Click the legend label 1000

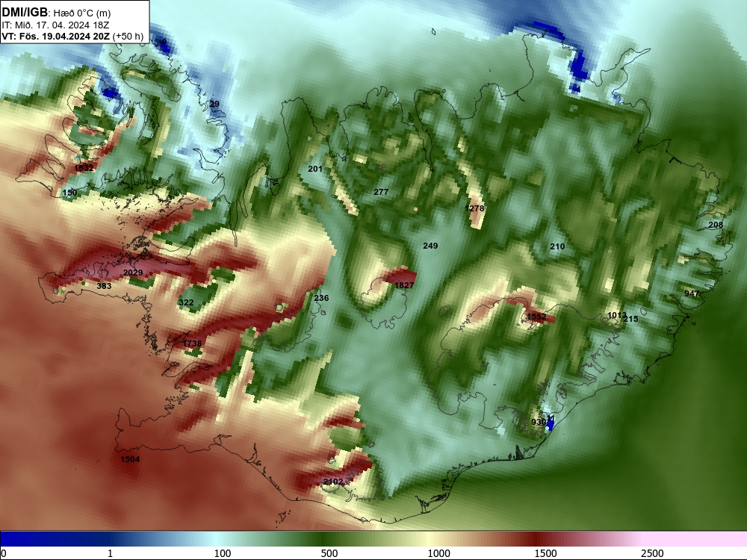click(438, 553)
